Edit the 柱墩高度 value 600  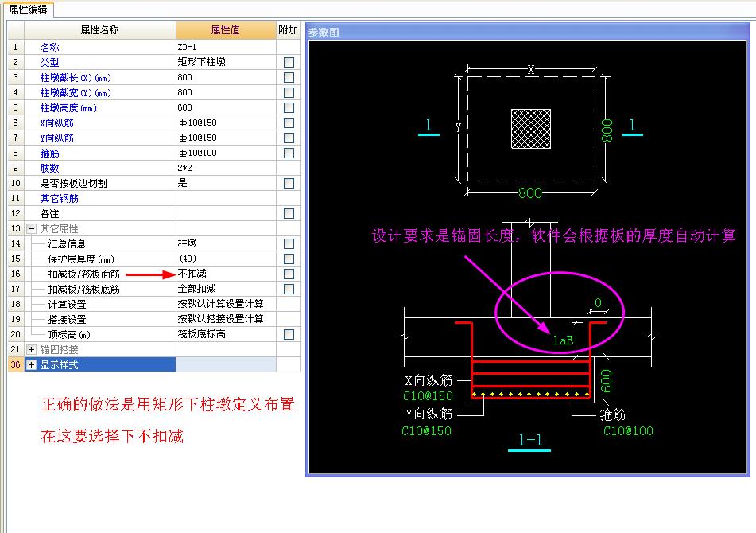coord(226,107)
